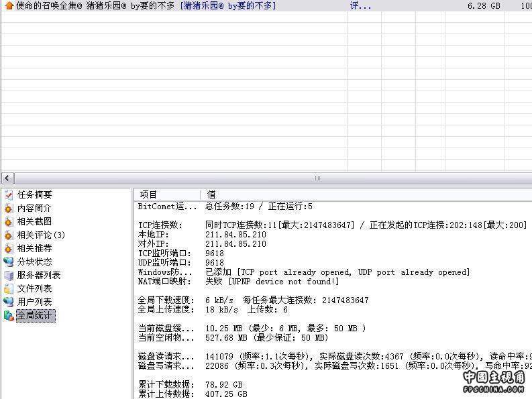Open 相关评论 (3) panel
This screenshot has width=532, height=399.
click(41, 235)
